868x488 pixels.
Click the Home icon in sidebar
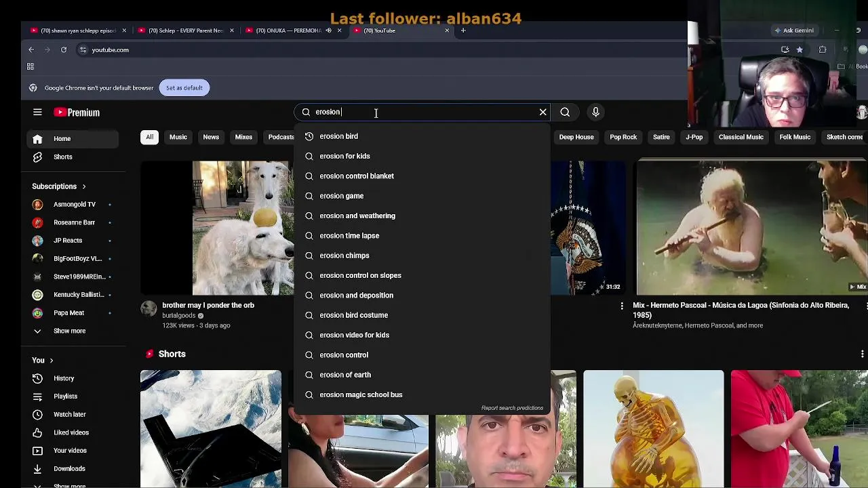pos(37,139)
